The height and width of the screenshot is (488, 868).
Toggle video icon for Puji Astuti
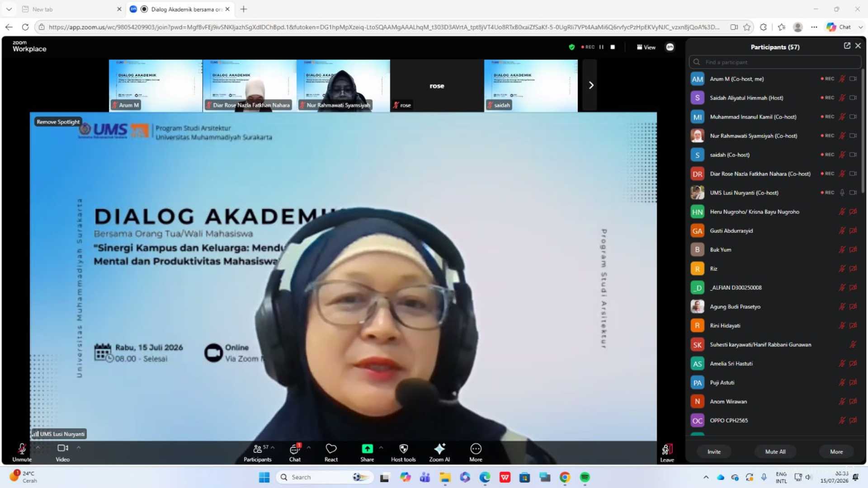[853, 382]
